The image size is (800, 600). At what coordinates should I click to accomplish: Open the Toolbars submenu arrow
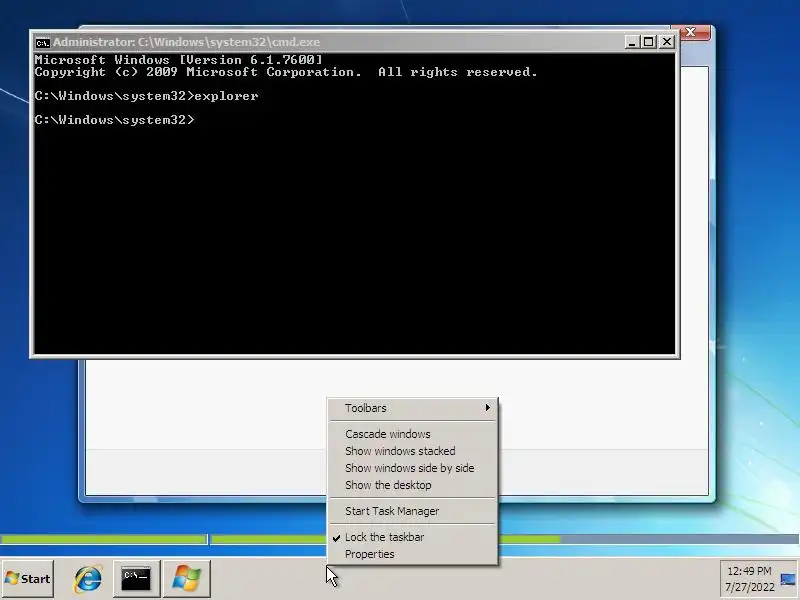488,408
